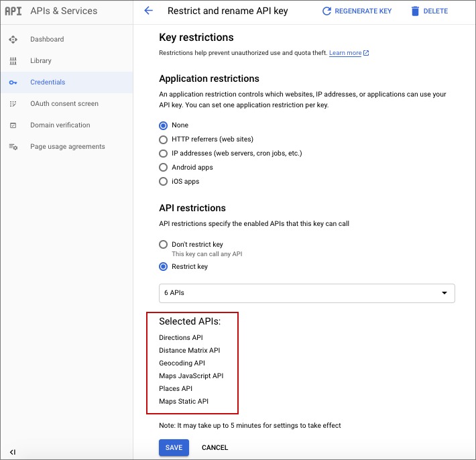Click the Regenerate Key refresh icon

[326, 11]
